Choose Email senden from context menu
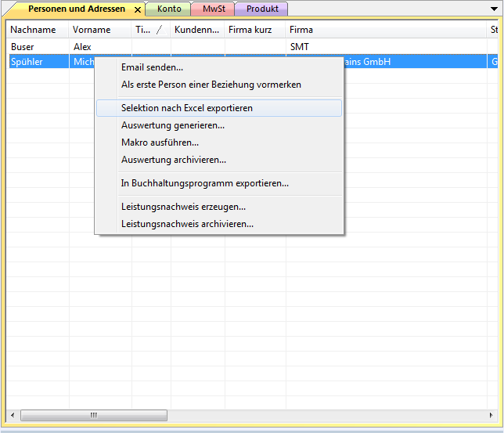 [152, 67]
